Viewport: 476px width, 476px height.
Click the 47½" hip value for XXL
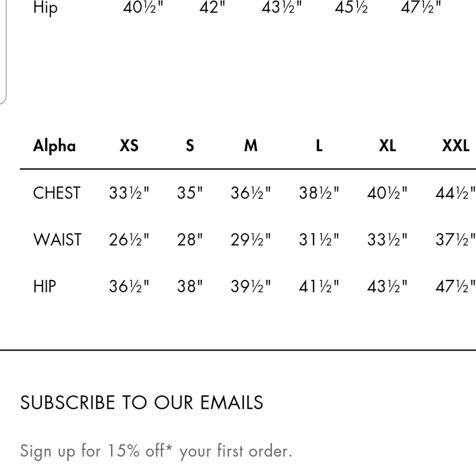[x=456, y=286]
